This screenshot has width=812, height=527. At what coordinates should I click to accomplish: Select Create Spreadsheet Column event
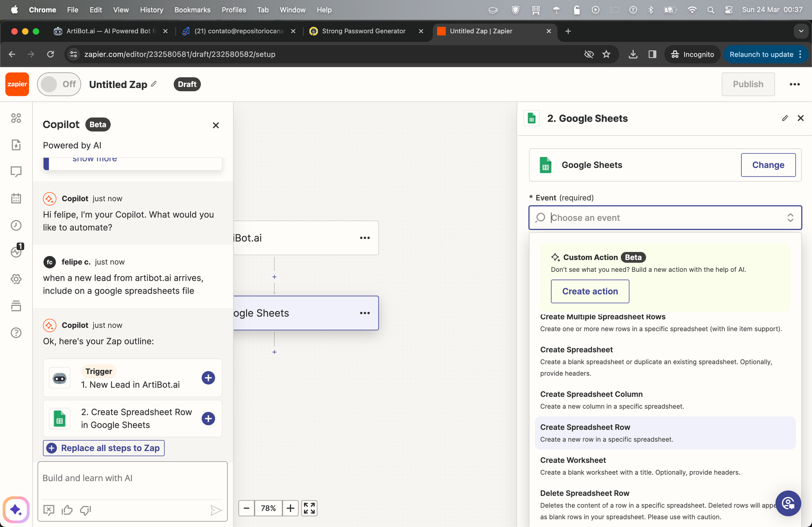pyautogui.click(x=665, y=400)
